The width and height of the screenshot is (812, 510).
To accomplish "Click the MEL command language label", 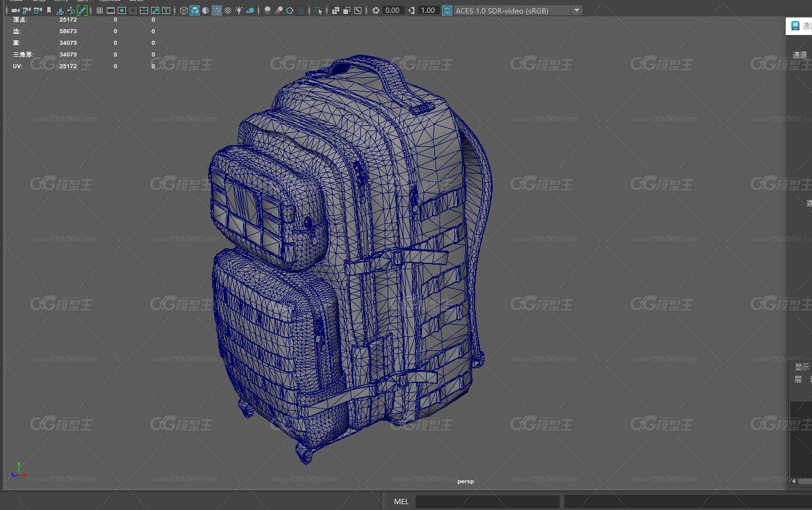I will pyautogui.click(x=401, y=501).
